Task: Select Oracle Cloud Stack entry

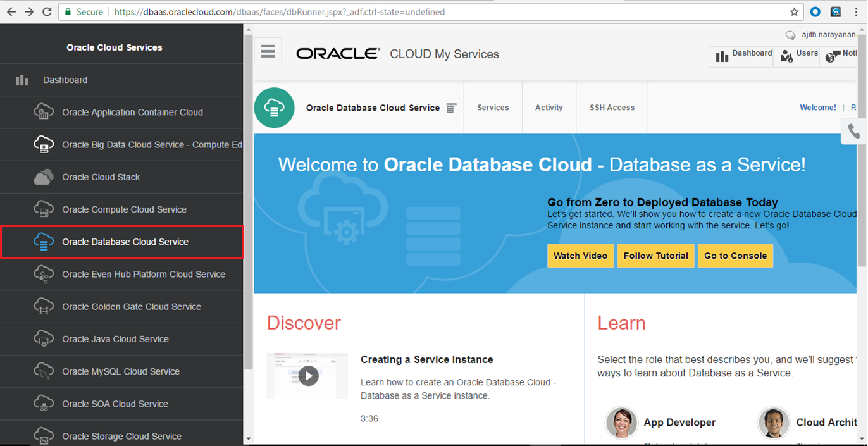Action: tap(121, 177)
